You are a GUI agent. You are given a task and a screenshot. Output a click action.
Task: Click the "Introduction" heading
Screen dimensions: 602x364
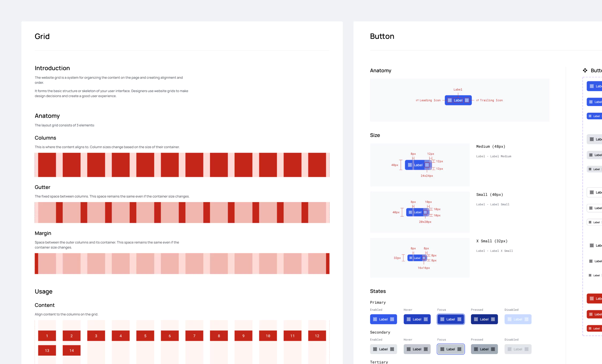pos(52,68)
